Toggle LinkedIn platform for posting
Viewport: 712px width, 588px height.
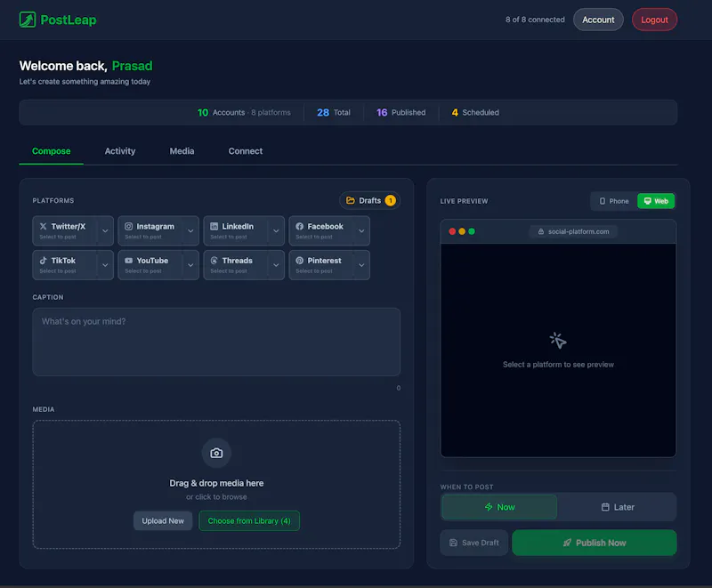point(235,230)
